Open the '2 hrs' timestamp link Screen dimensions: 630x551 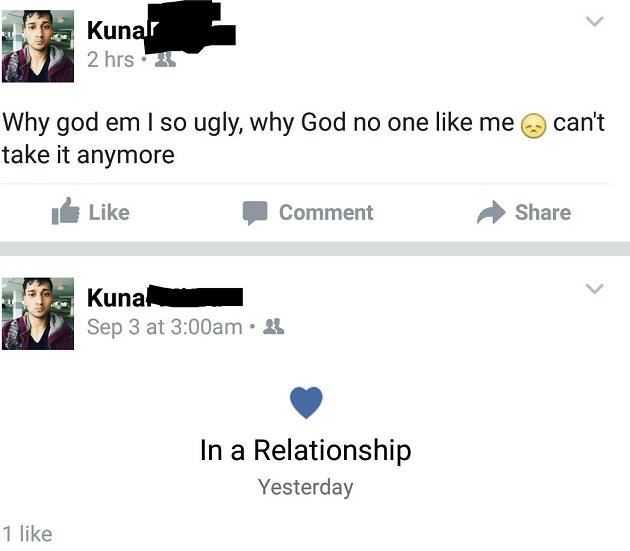[110, 60]
